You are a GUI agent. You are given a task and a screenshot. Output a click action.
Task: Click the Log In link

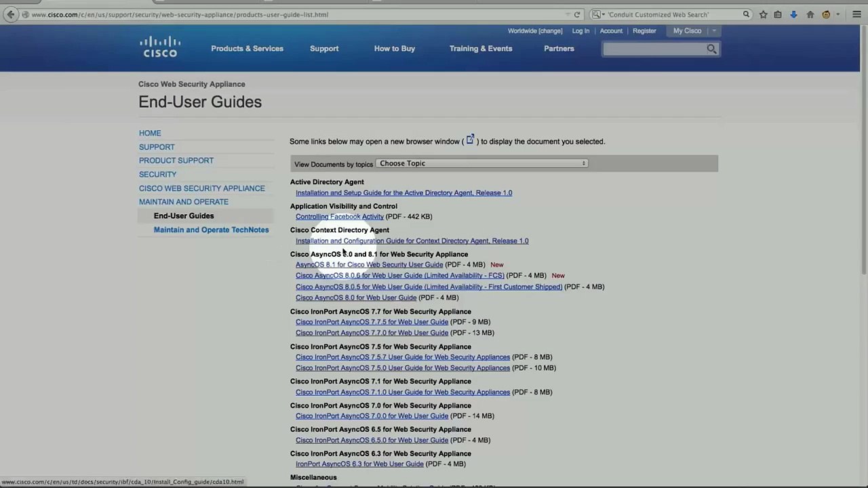click(x=580, y=31)
